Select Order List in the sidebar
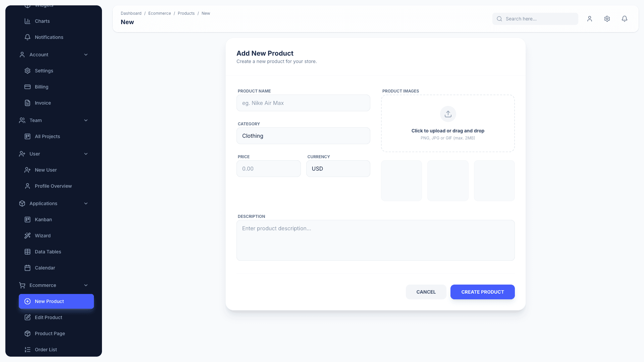This screenshot has height=362, width=644. (x=46, y=349)
